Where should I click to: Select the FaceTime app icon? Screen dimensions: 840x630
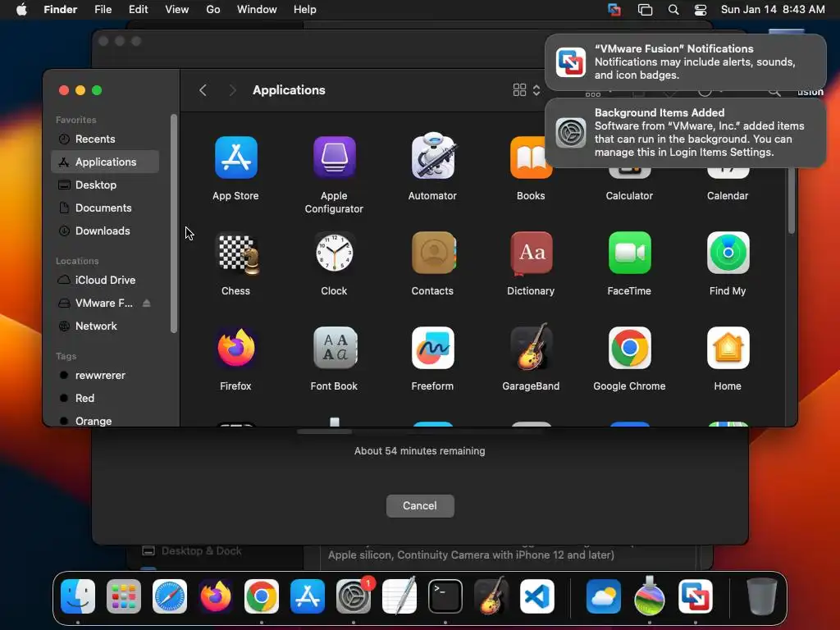coord(629,253)
